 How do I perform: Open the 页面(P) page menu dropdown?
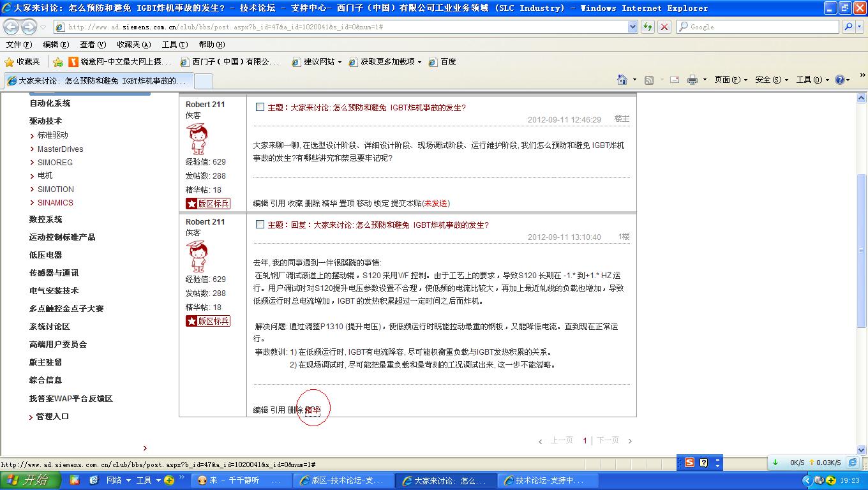click(x=731, y=80)
